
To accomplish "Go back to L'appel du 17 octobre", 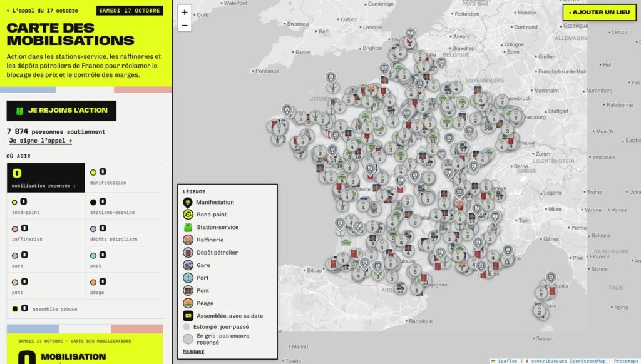I will (42, 11).
